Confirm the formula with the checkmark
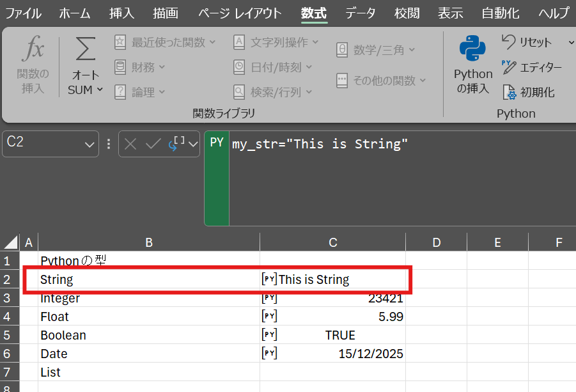Viewport: 576px width, 392px height. (x=153, y=144)
